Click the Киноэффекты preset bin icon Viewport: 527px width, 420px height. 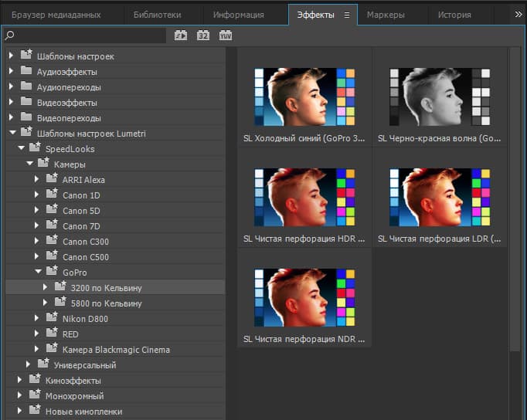[x=35, y=378]
